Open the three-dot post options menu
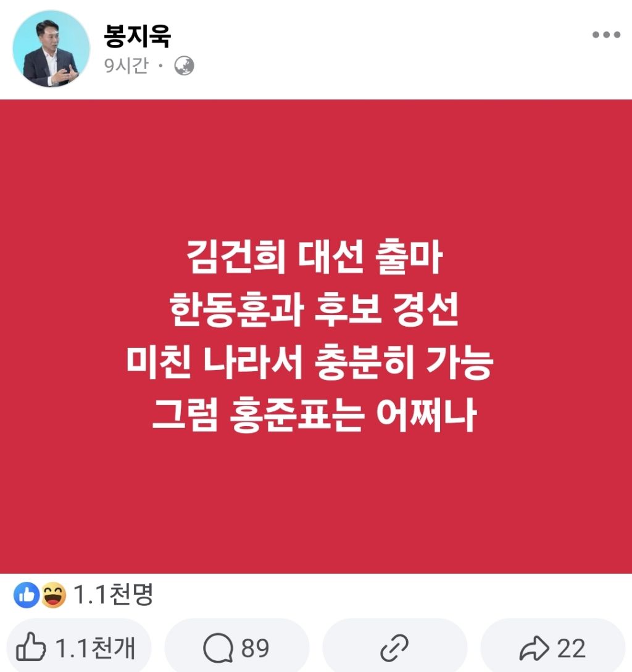Image resolution: width=632 pixels, height=672 pixels. 606,35
